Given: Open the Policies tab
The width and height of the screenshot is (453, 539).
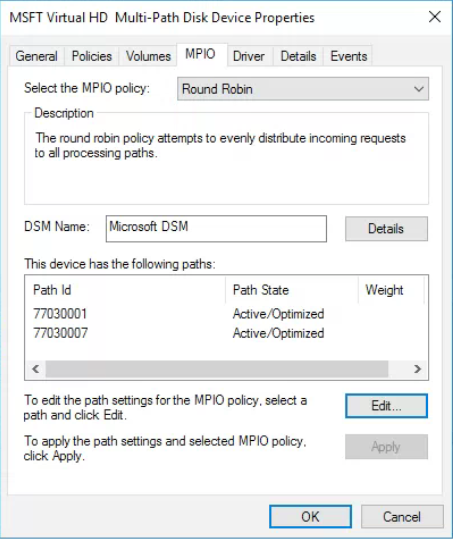Looking at the screenshot, I should tap(92, 56).
